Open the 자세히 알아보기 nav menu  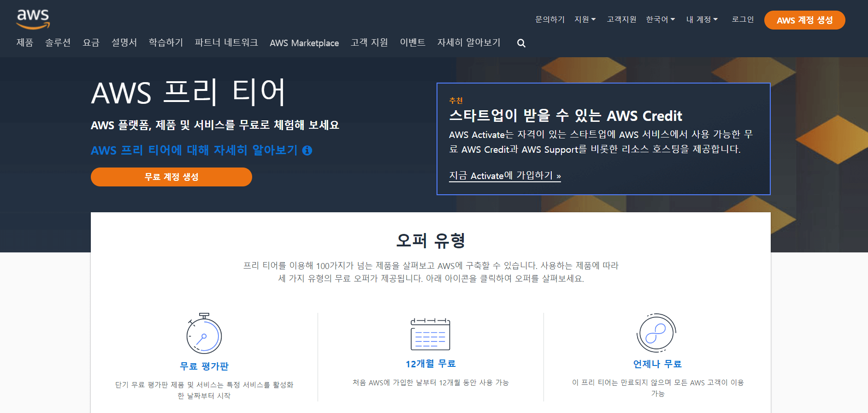click(469, 43)
